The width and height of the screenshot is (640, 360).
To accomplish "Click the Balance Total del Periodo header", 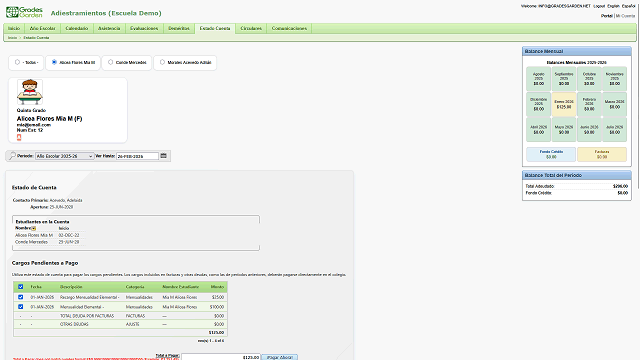I will (x=577, y=175).
